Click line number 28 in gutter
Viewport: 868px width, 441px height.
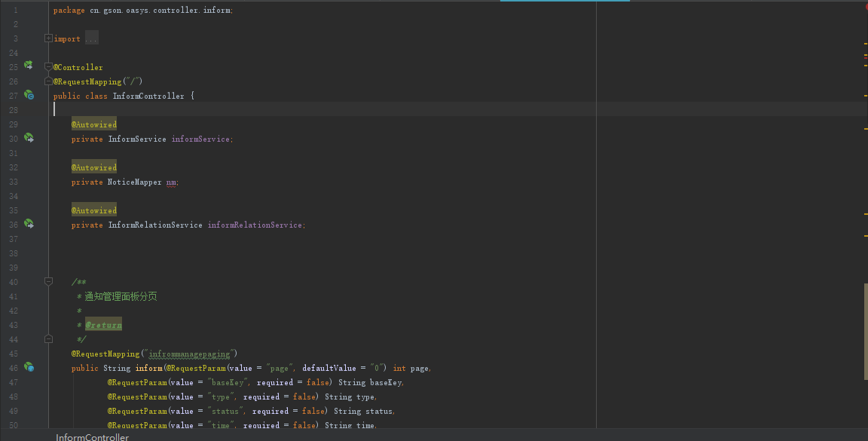tap(14, 110)
